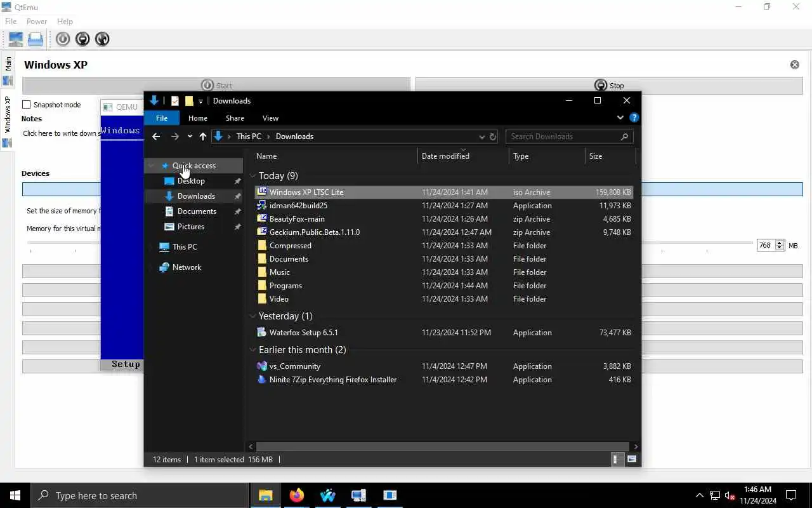Open QtEmu File menu
Viewport: 812px width, 508px height.
(x=11, y=22)
